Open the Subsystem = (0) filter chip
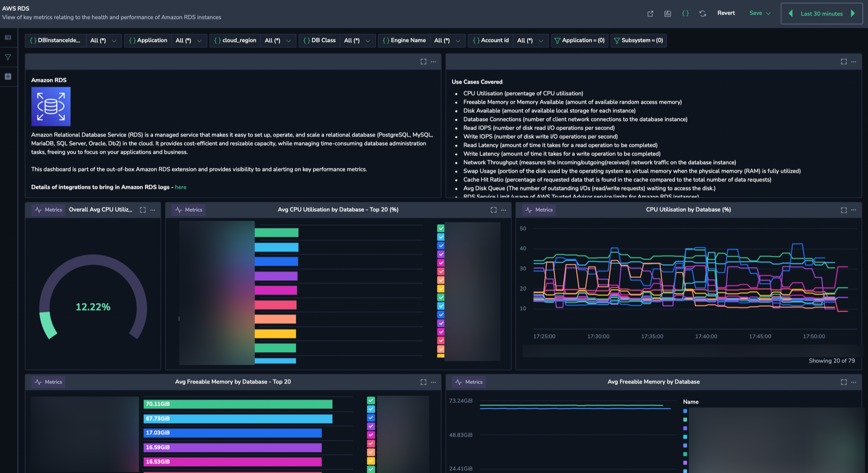Screen dimensions: 868x473 [638, 40]
